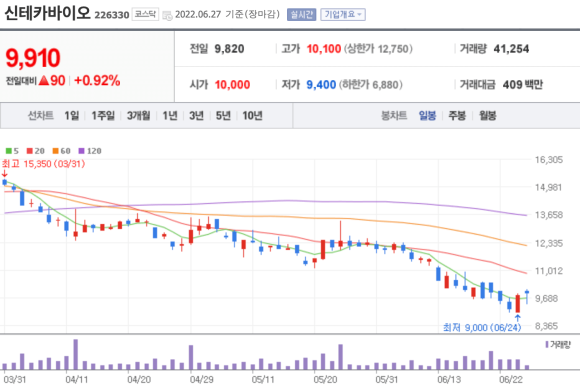The image size is (580, 392).
Task: Click the stock name 신테카바이오
Action: point(47,13)
